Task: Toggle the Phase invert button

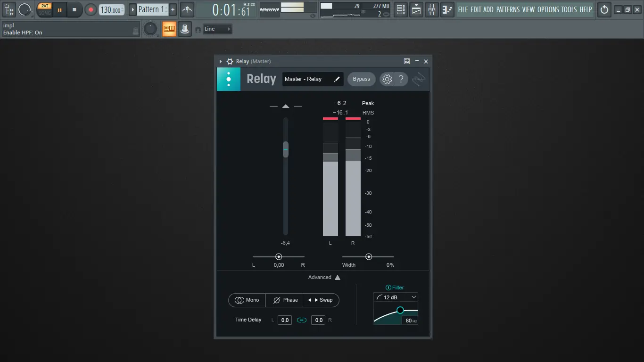Action: click(284, 300)
